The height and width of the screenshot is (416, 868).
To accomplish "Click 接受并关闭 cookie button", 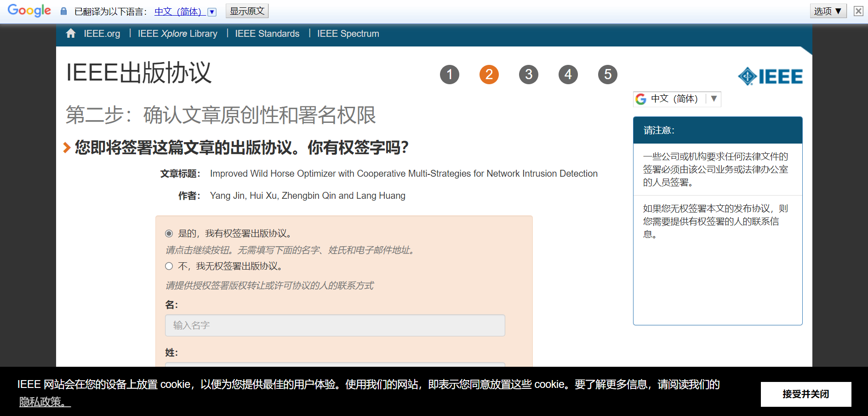I will [x=806, y=394].
